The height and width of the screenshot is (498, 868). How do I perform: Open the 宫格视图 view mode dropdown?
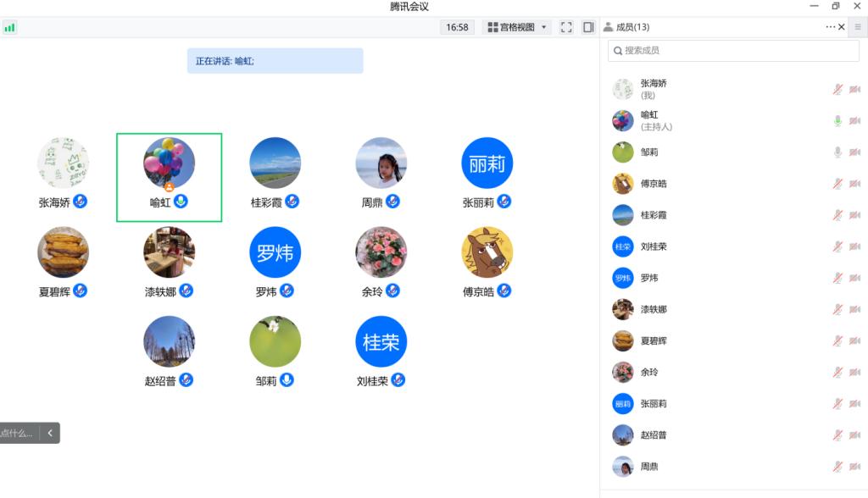[518, 27]
